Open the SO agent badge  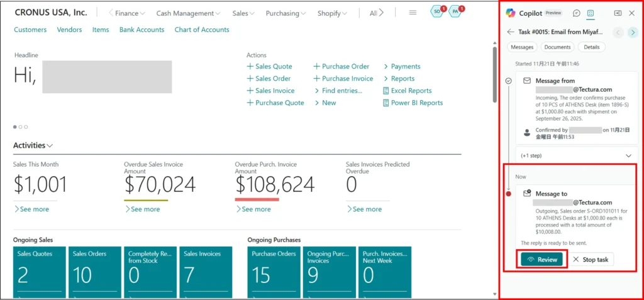436,12
